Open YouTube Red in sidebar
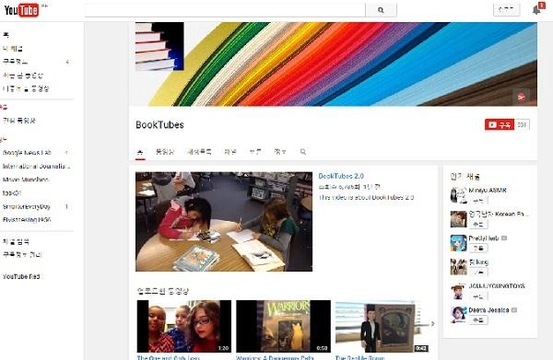 click(21, 276)
